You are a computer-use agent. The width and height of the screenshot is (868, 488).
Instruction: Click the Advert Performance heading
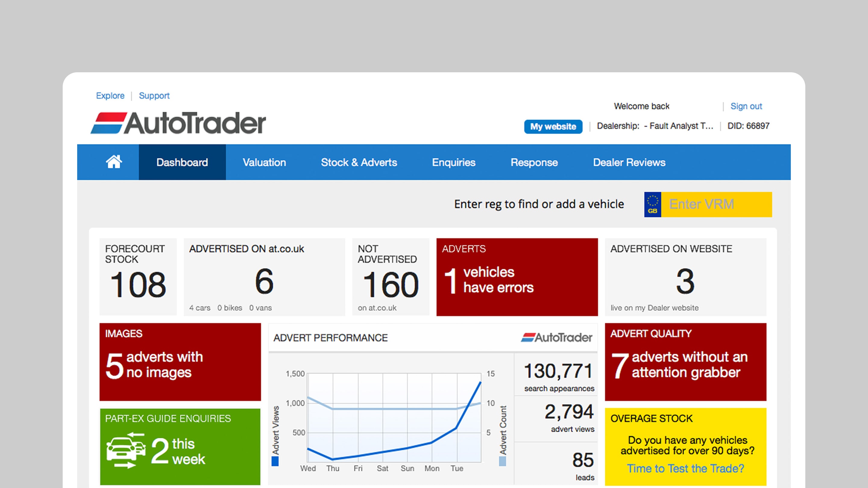(x=331, y=338)
